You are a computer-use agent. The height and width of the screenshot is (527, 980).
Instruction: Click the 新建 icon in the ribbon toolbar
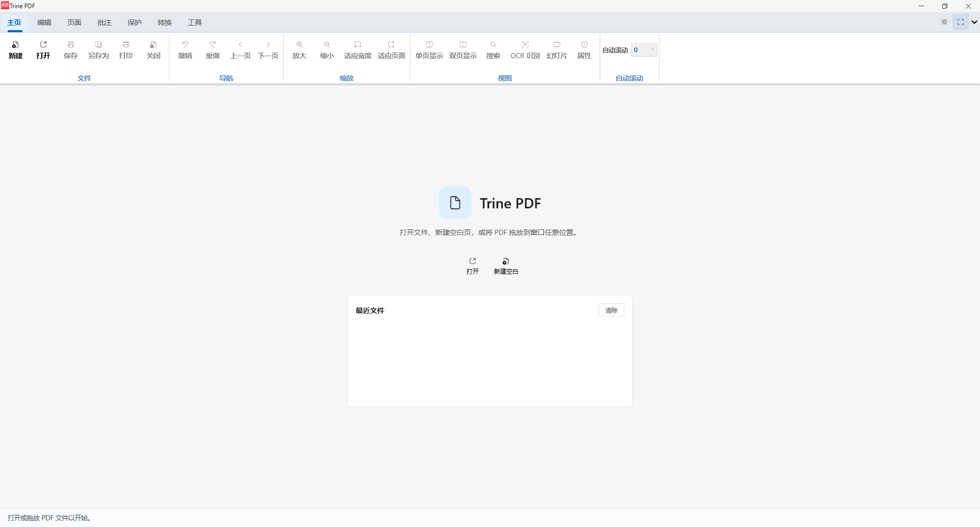point(16,50)
